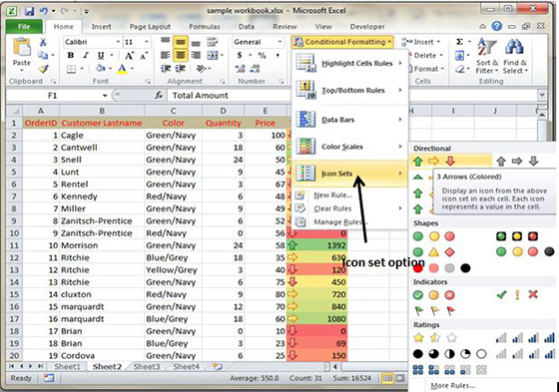Screen dimensions: 559x392
Task: Toggle Center horizontal text alignment
Action: point(181,55)
